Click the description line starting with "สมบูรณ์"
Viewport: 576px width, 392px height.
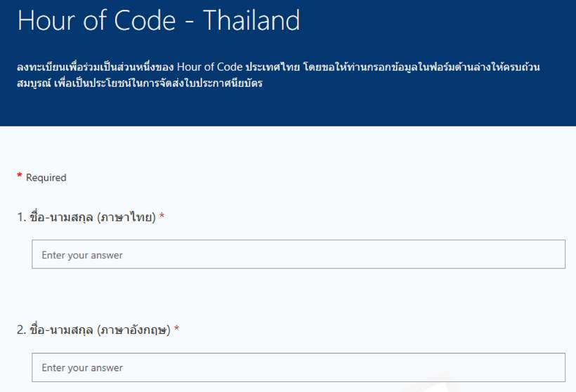tap(139, 84)
